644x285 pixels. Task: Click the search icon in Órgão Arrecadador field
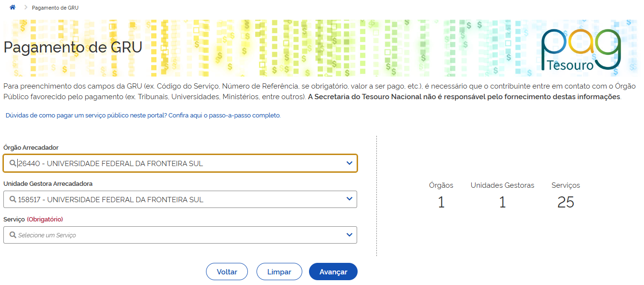(x=13, y=163)
